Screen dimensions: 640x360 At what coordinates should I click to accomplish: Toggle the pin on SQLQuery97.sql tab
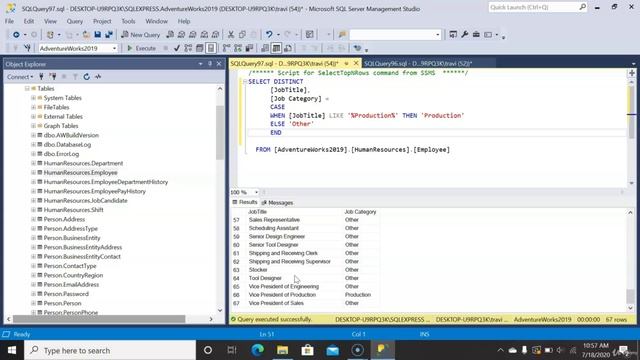pyautogui.click(x=346, y=64)
